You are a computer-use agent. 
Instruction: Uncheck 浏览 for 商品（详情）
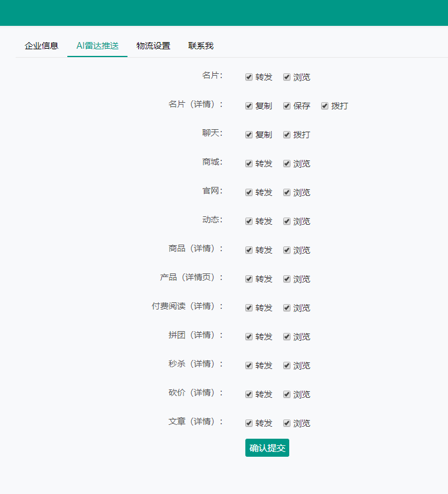pyautogui.click(x=287, y=250)
